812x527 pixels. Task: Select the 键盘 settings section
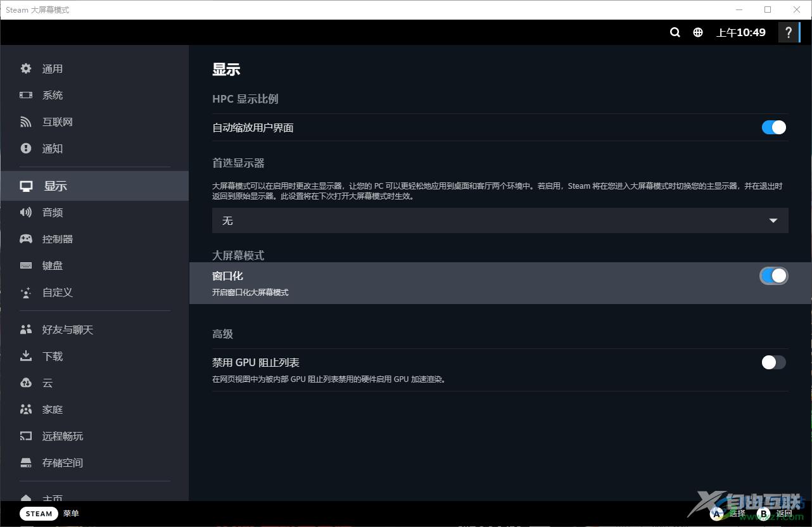[94, 265]
